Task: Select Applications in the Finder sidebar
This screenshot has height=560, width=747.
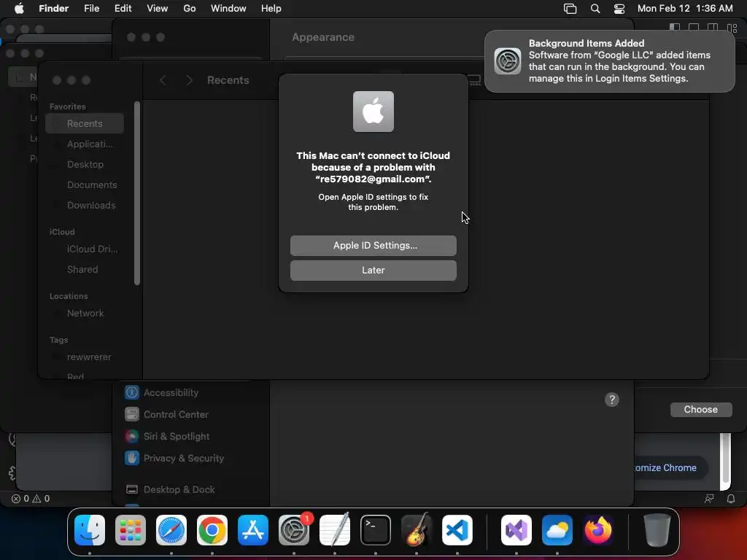Action: [x=85, y=144]
